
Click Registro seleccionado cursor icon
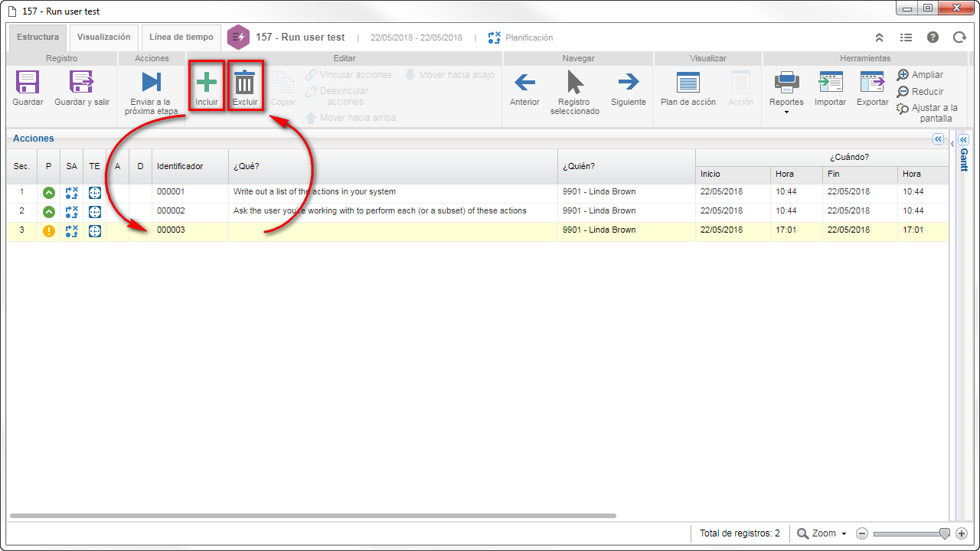pos(575,82)
